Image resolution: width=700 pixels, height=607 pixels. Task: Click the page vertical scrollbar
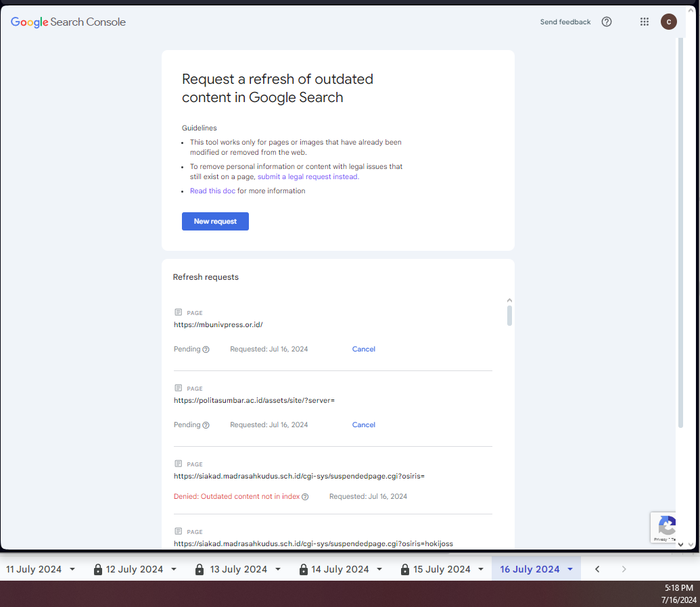tap(680, 232)
